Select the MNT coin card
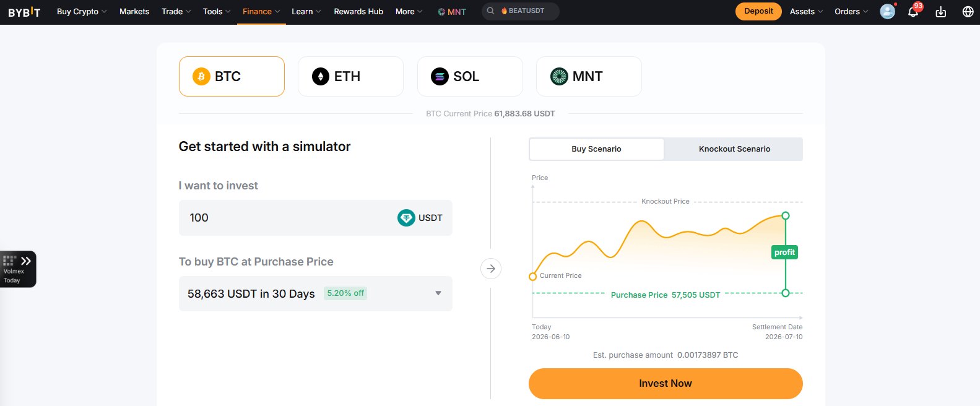 (x=589, y=76)
